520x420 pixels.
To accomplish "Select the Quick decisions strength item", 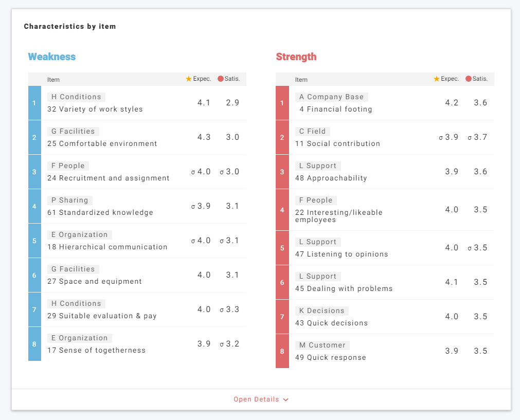I will [x=331, y=323].
